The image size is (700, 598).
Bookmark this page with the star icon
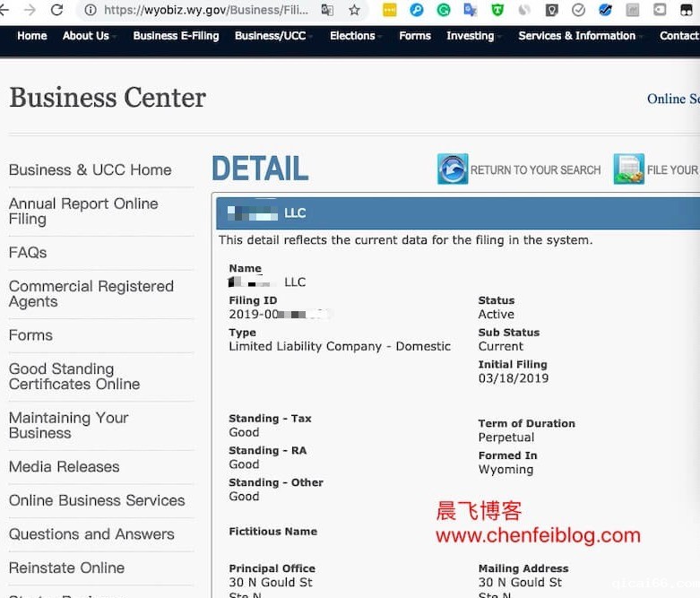[354, 11]
